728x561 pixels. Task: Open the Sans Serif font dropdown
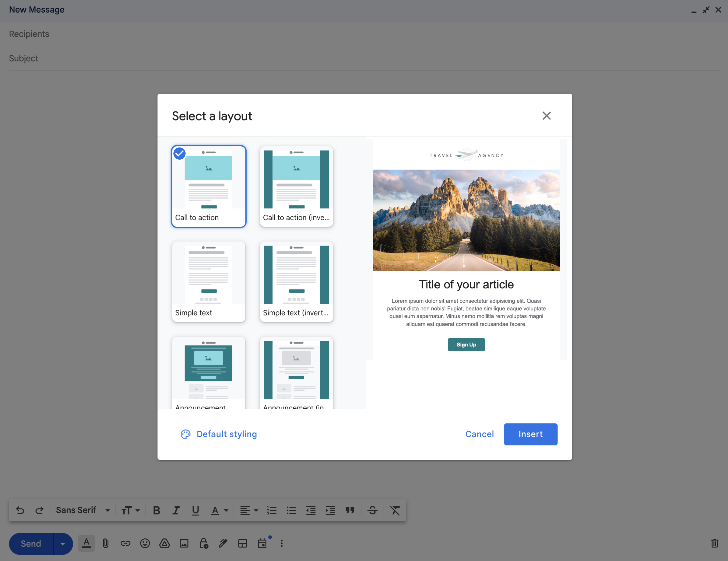pyautogui.click(x=83, y=510)
